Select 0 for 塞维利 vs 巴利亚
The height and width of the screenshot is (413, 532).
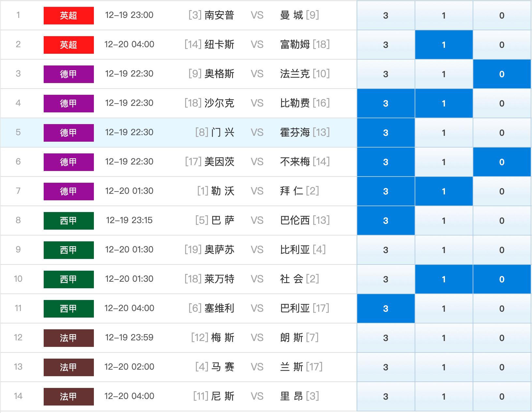(x=502, y=308)
